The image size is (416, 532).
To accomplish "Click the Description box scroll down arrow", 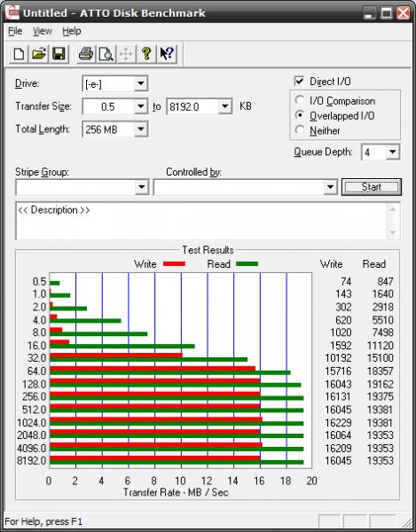I will 393,232.
